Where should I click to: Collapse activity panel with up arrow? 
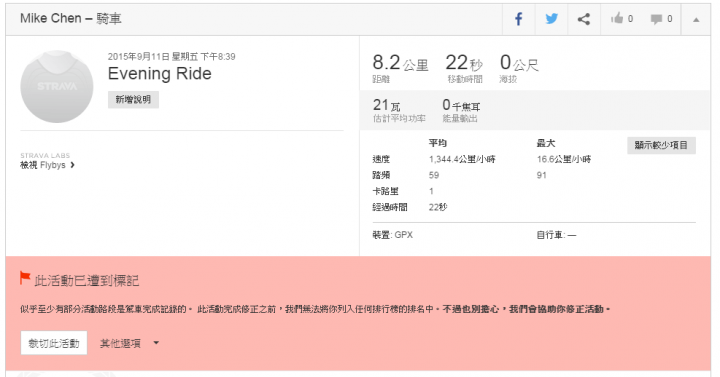[696, 19]
